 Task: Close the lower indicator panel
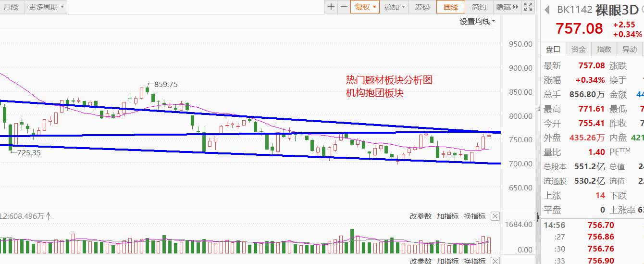click(495, 261)
